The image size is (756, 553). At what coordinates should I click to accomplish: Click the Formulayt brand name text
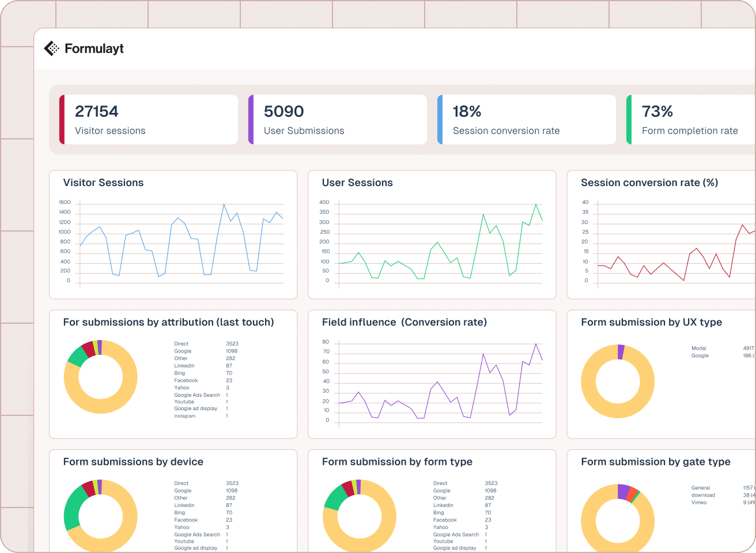coord(94,48)
